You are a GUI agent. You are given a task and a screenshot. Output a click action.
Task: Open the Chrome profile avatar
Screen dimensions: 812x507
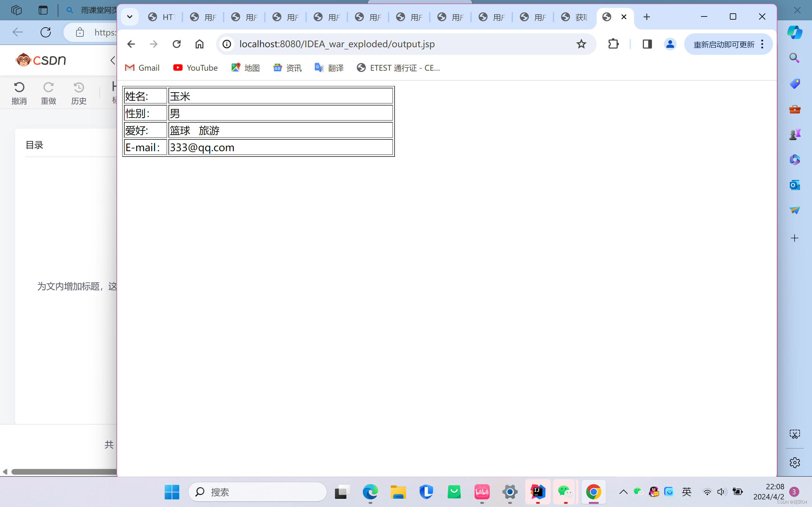[670, 44]
